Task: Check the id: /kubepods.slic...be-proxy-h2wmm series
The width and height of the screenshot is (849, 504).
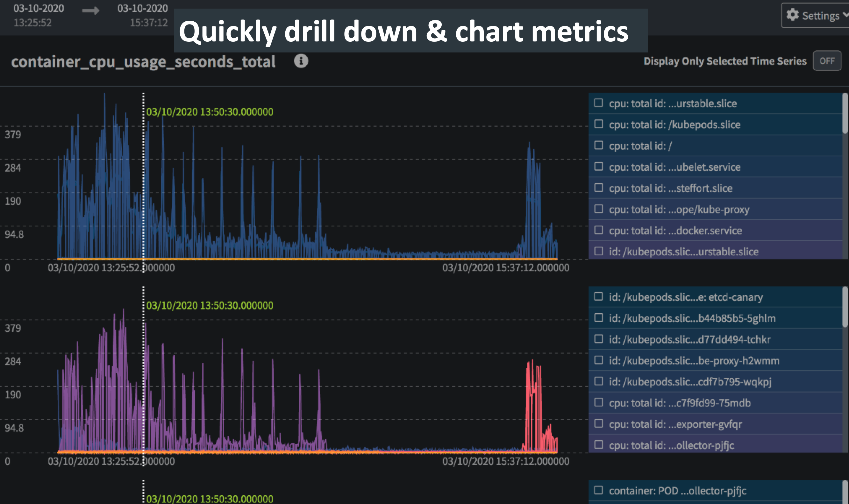Action: (599, 360)
